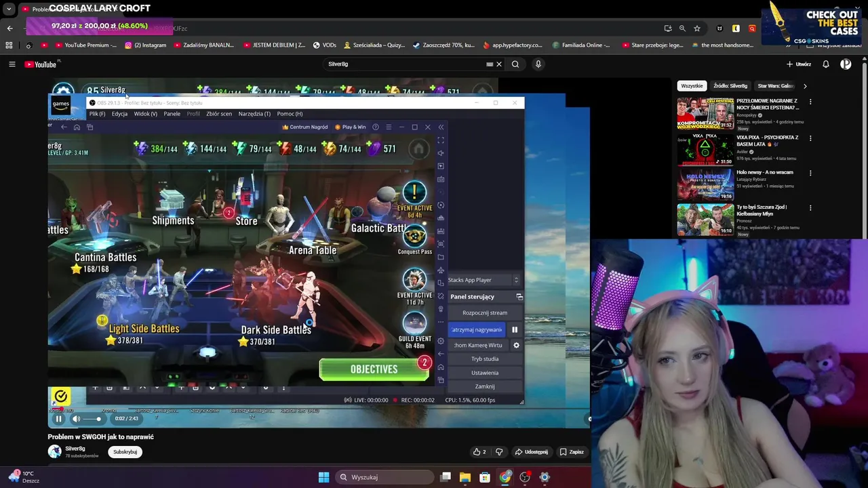Viewport: 868px width, 488px height.
Task: Open options for the Epstein video
Action: (x=810, y=102)
